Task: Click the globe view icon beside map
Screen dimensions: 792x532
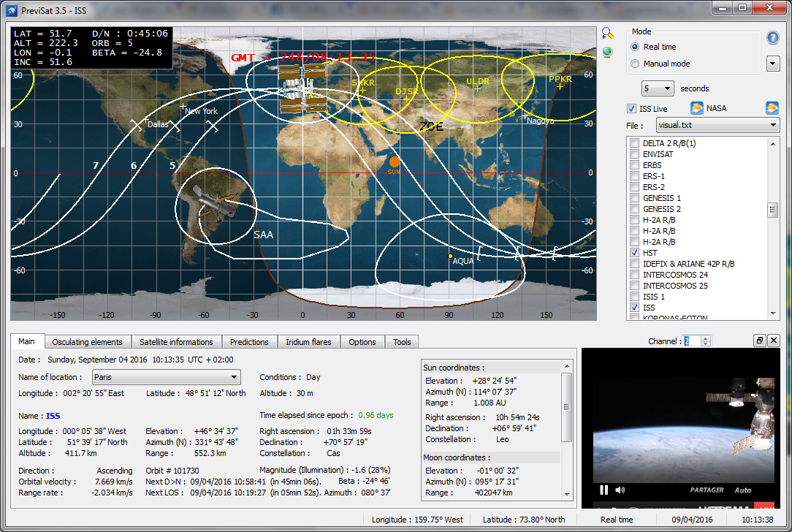Action: point(607,52)
